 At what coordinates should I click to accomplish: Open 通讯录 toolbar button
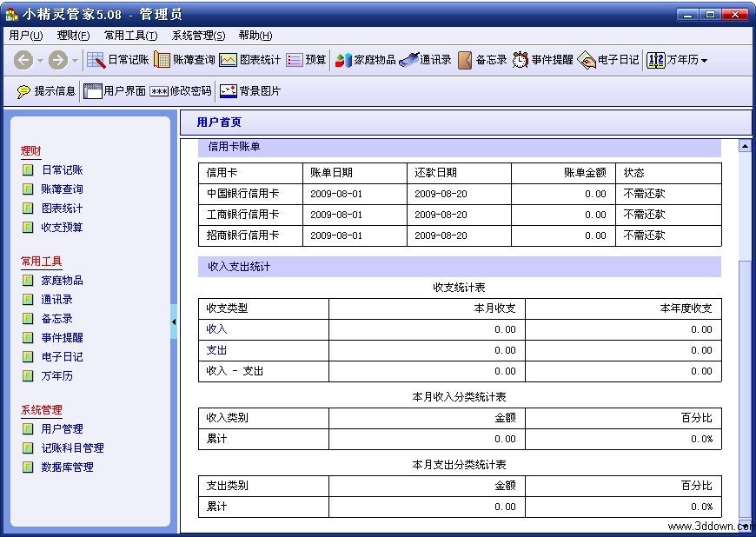coord(425,60)
